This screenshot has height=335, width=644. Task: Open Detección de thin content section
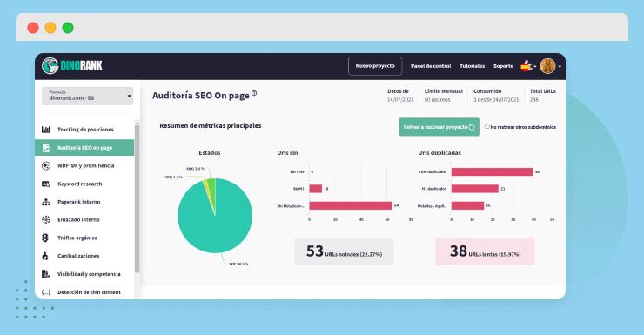point(84,292)
